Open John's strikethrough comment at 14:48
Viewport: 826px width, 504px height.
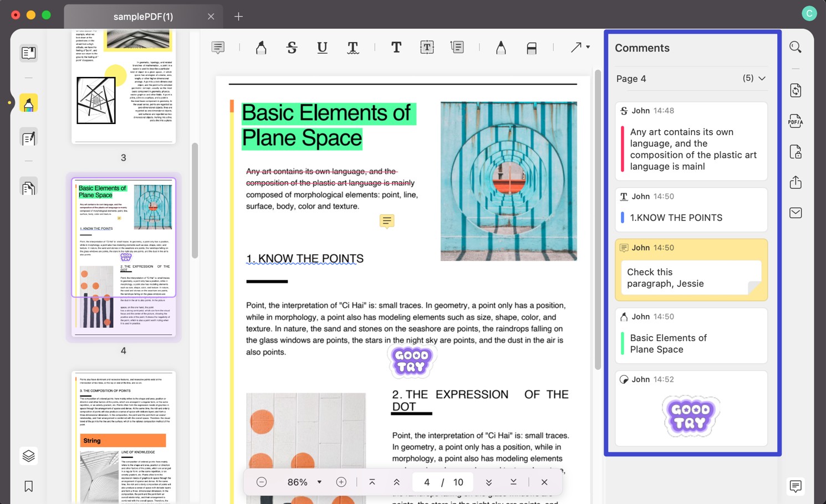coord(691,141)
